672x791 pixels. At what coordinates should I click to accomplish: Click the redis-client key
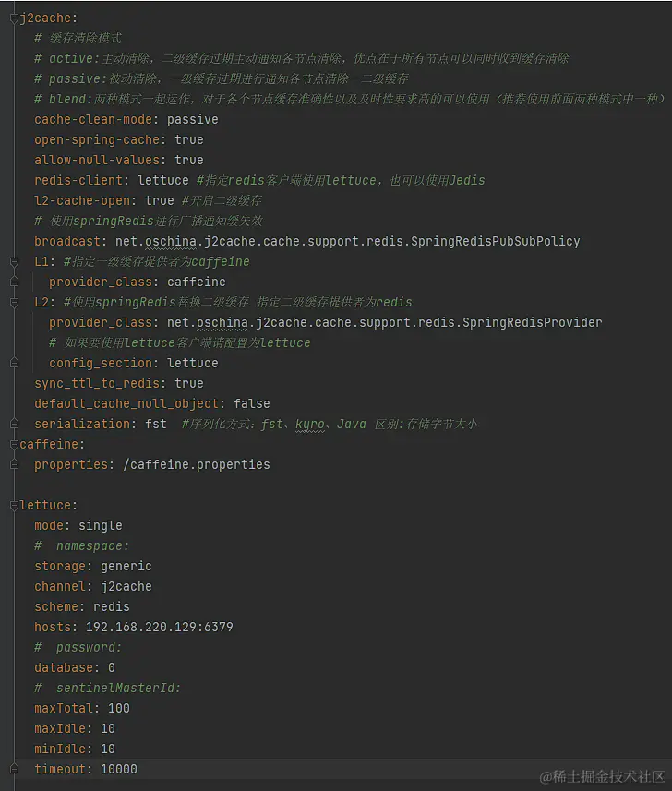78,180
